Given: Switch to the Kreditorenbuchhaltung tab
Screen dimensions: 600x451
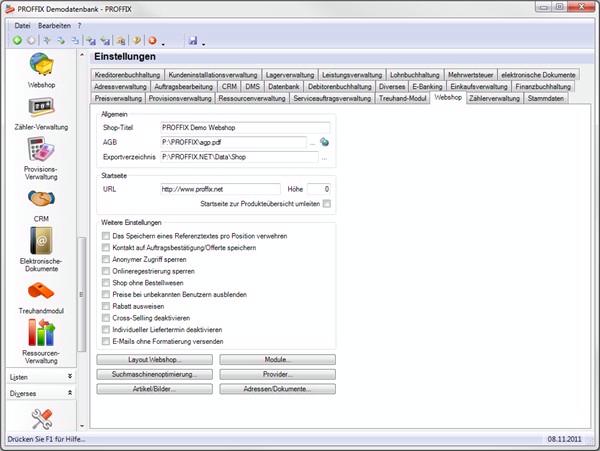Looking at the screenshot, I should click(127, 75).
